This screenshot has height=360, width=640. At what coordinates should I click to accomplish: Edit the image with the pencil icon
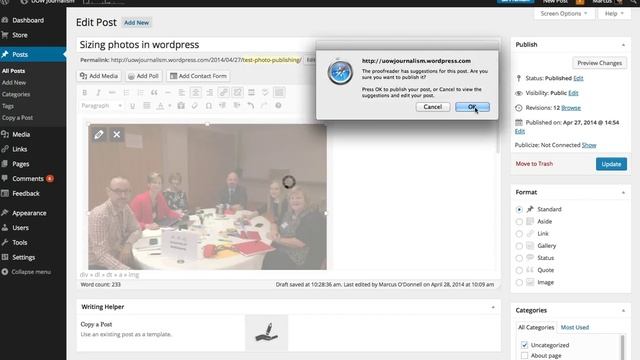coord(99,134)
